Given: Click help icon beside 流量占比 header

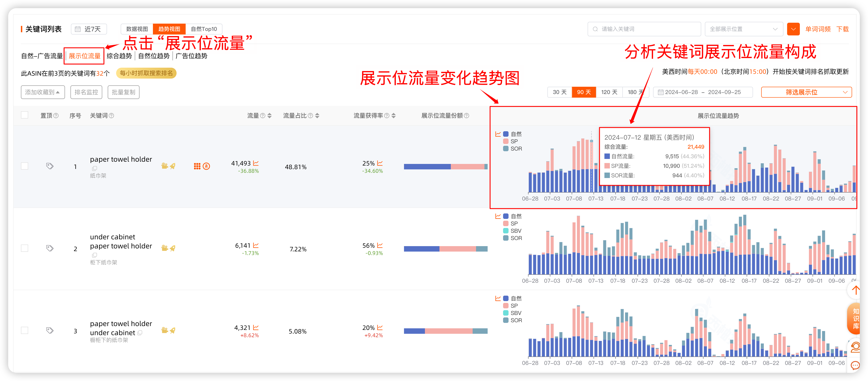Looking at the screenshot, I should pos(311,115).
